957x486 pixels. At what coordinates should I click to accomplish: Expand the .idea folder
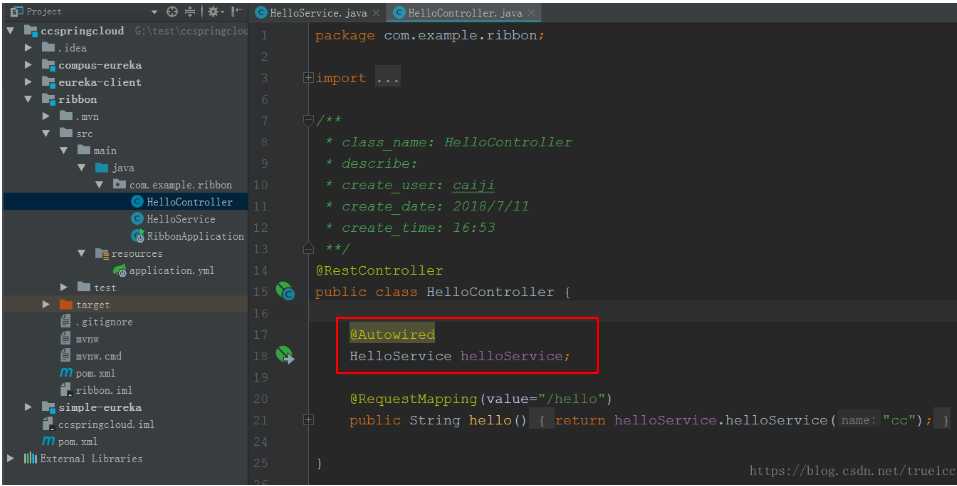(28, 48)
